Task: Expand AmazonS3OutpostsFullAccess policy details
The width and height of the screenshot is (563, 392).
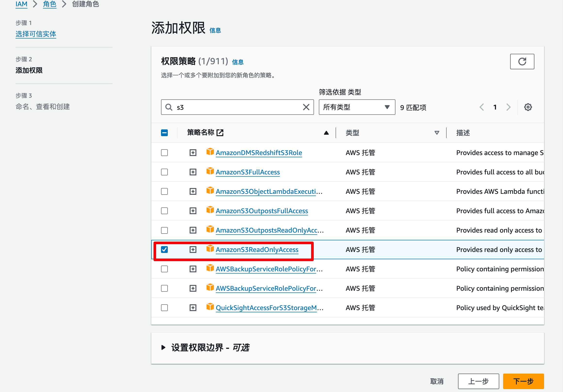Action: coord(193,211)
